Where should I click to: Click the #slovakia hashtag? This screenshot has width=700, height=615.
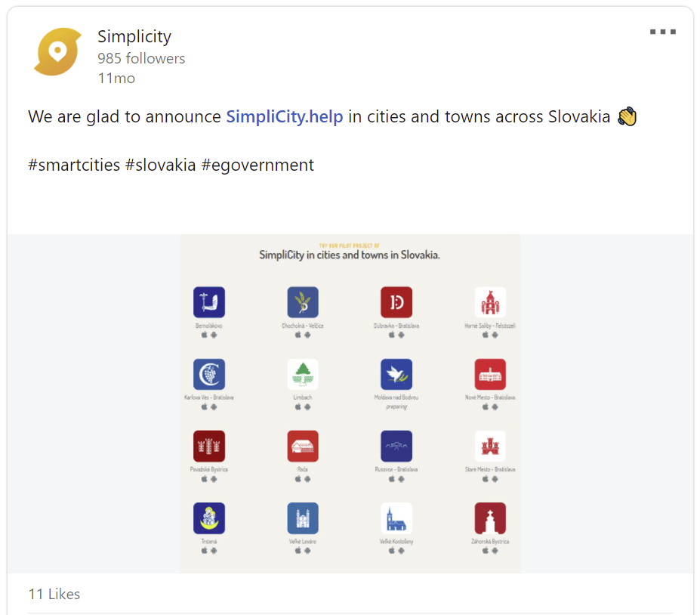(x=161, y=165)
